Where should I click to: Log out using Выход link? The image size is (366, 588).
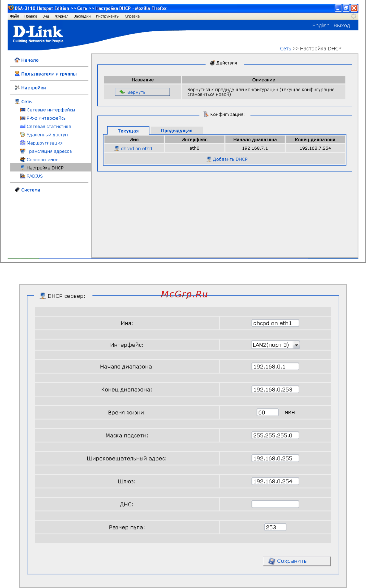coord(342,25)
